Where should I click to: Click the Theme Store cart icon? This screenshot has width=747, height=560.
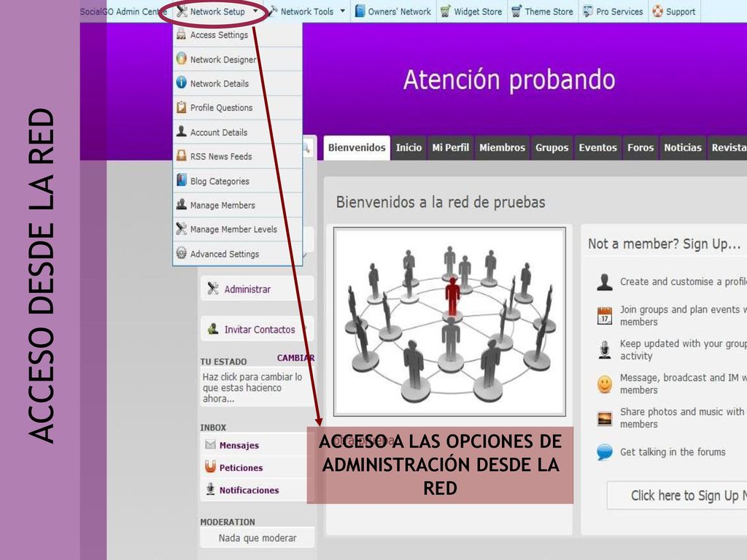tap(516, 11)
